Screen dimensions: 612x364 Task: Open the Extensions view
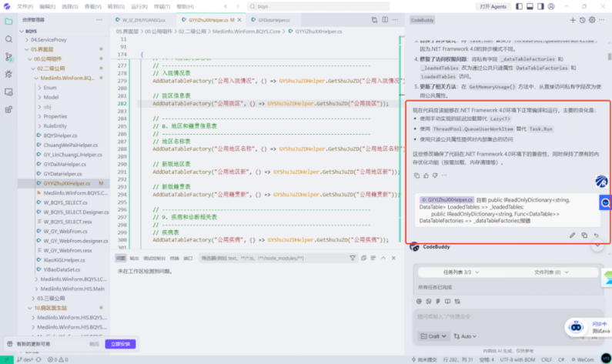pyautogui.click(x=8, y=109)
